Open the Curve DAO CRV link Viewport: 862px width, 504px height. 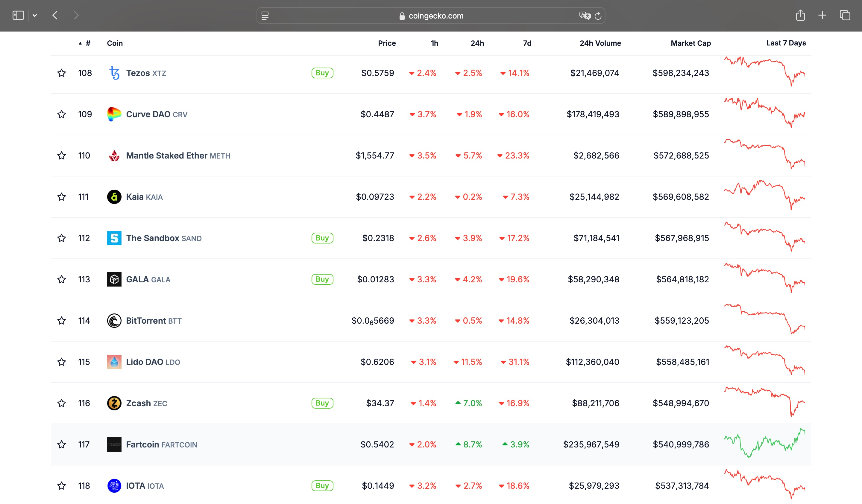coord(157,114)
